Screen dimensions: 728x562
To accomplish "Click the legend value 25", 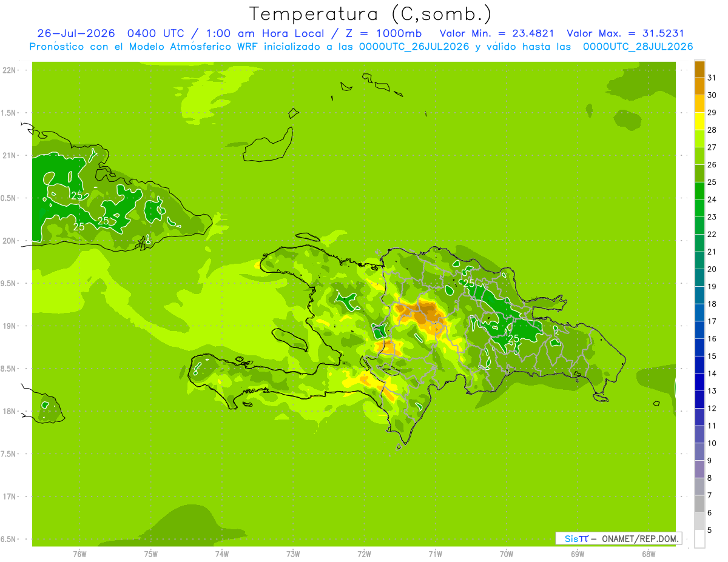I will click(x=712, y=182).
